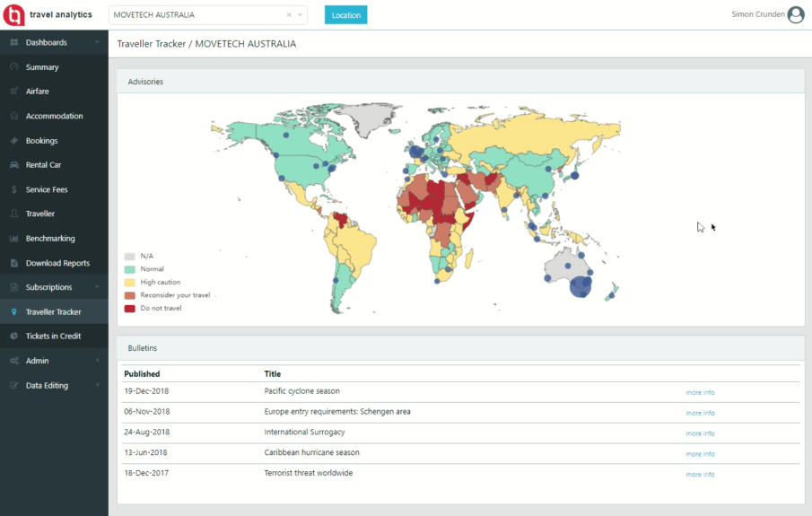Viewport: 812px width, 516px height.
Task: Open the MOVETECH AUSTRALIA dropdown arrow
Action: (x=300, y=15)
